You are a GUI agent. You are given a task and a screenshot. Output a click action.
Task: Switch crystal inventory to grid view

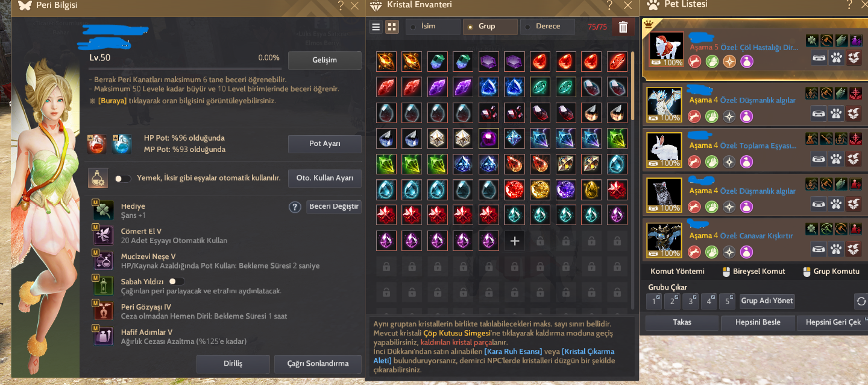pyautogui.click(x=392, y=27)
